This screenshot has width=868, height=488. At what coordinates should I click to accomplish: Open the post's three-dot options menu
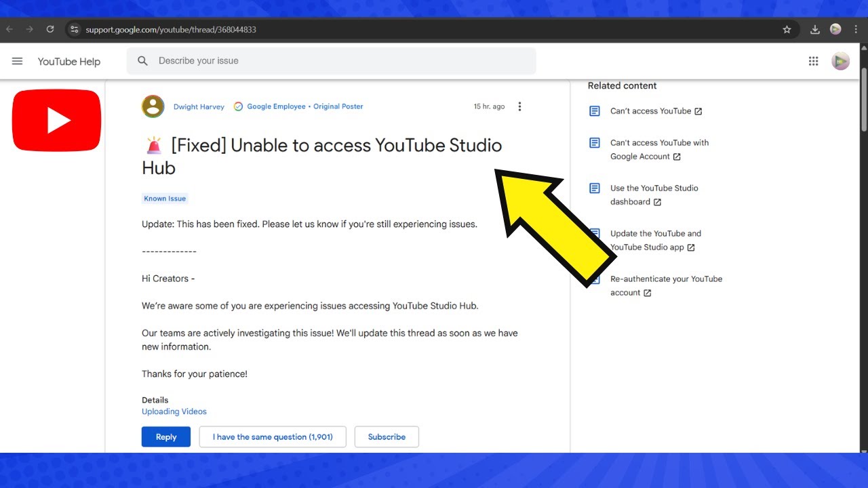pos(519,106)
